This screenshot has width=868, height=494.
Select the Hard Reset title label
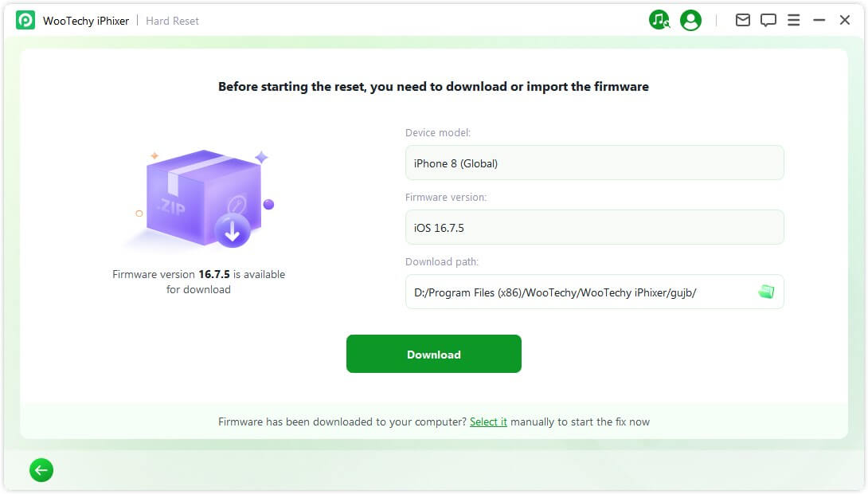[x=172, y=21]
